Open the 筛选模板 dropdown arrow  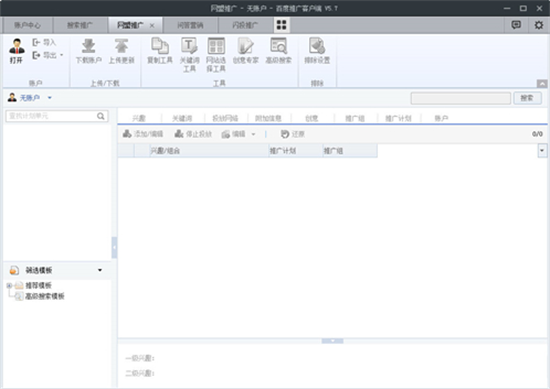[100, 270]
